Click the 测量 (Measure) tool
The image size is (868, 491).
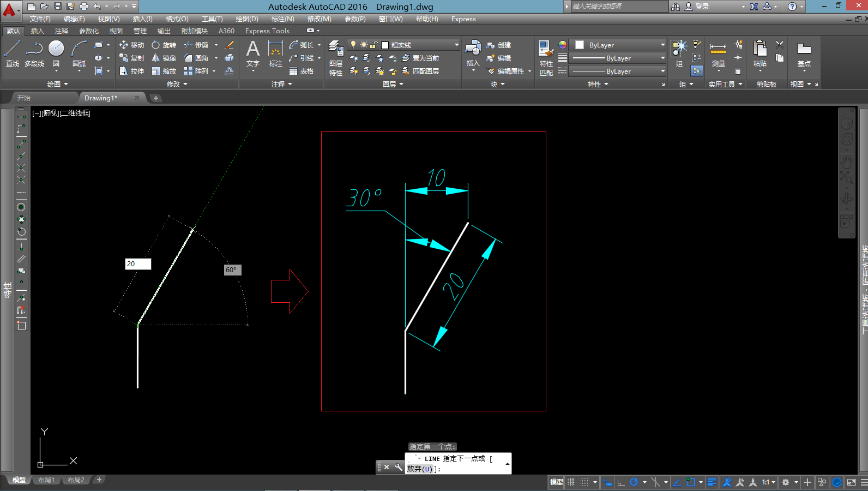[x=718, y=55]
